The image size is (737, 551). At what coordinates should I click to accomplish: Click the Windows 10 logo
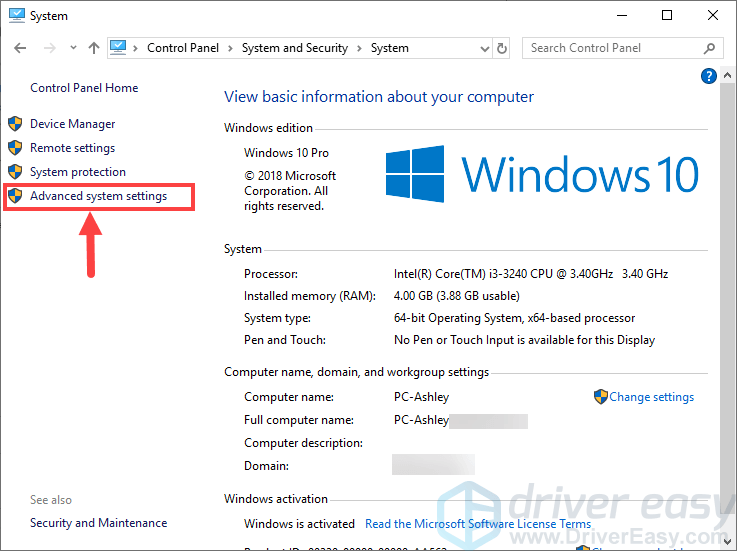(x=542, y=174)
